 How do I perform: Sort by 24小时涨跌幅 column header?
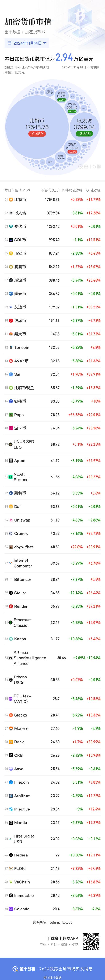72,190
